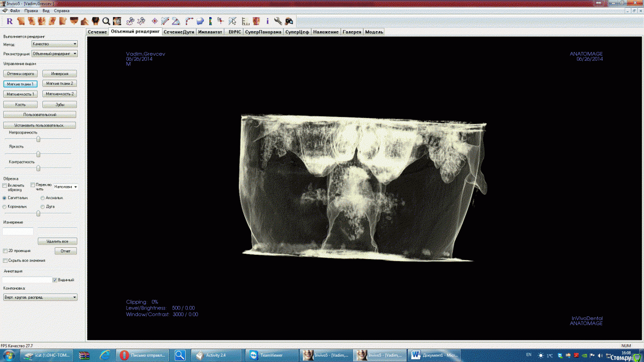The width and height of the screenshot is (644, 362).
Task: Select the magnifying glass zoom tool
Action: coord(106,21)
